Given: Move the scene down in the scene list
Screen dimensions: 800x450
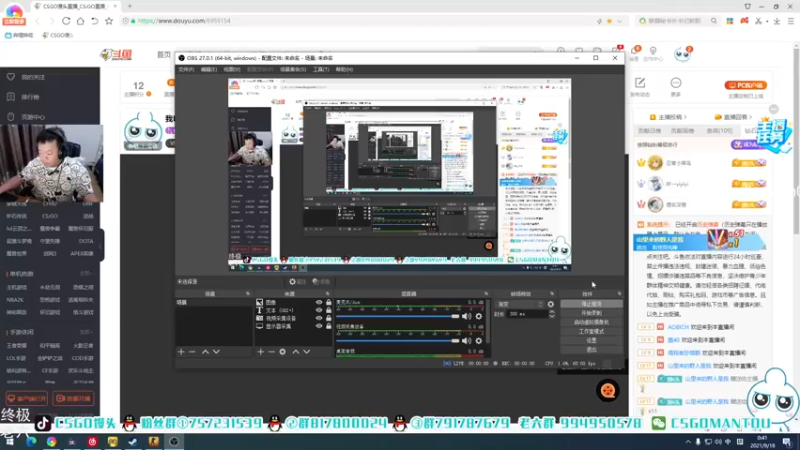Looking at the screenshot, I should [216, 352].
